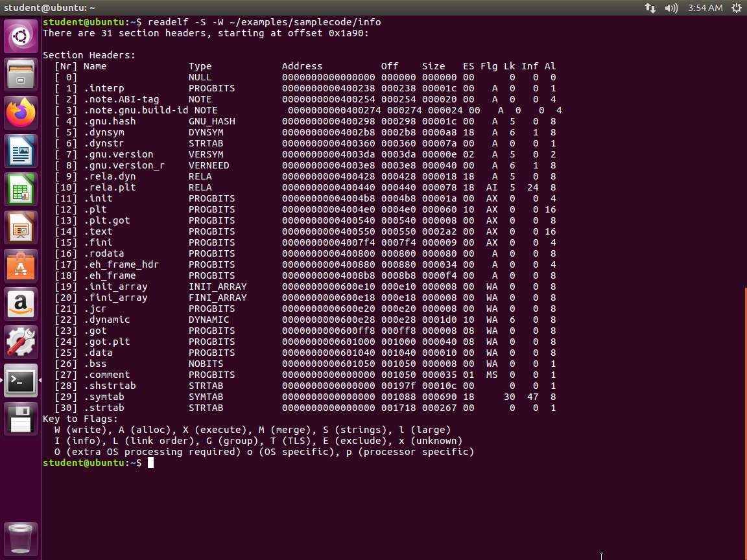Open the Files manager from the launcher
The image size is (747, 560).
pos(21,75)
